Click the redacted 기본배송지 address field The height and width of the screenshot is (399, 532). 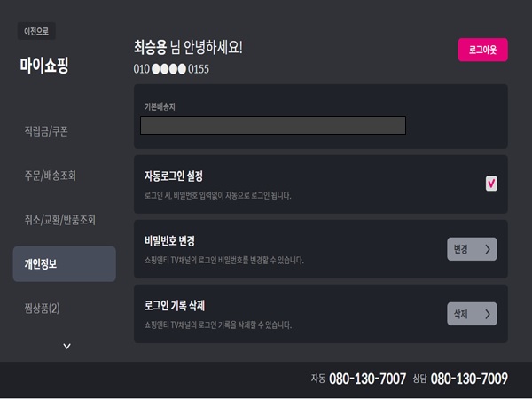[273, 125]
